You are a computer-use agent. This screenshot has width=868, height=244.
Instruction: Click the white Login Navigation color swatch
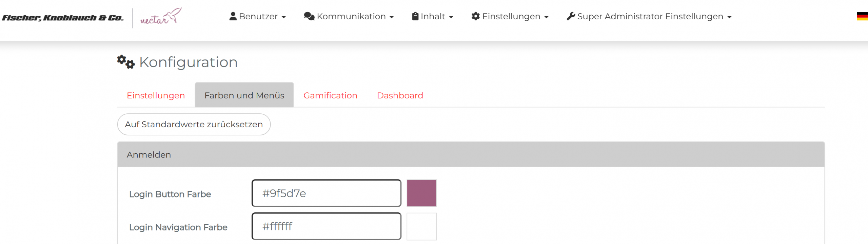421,226
